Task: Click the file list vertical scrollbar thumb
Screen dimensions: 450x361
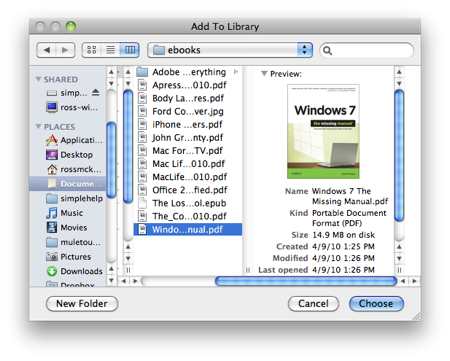Action: click(128, 147)
